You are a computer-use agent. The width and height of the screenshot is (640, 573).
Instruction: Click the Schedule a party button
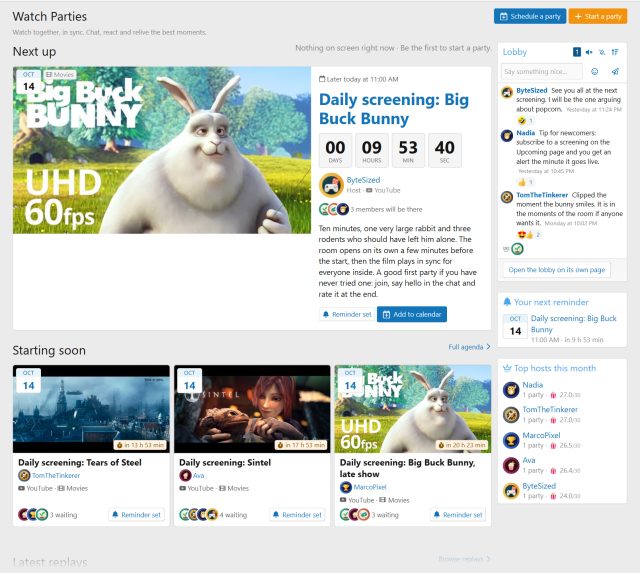tap(530, 16)
